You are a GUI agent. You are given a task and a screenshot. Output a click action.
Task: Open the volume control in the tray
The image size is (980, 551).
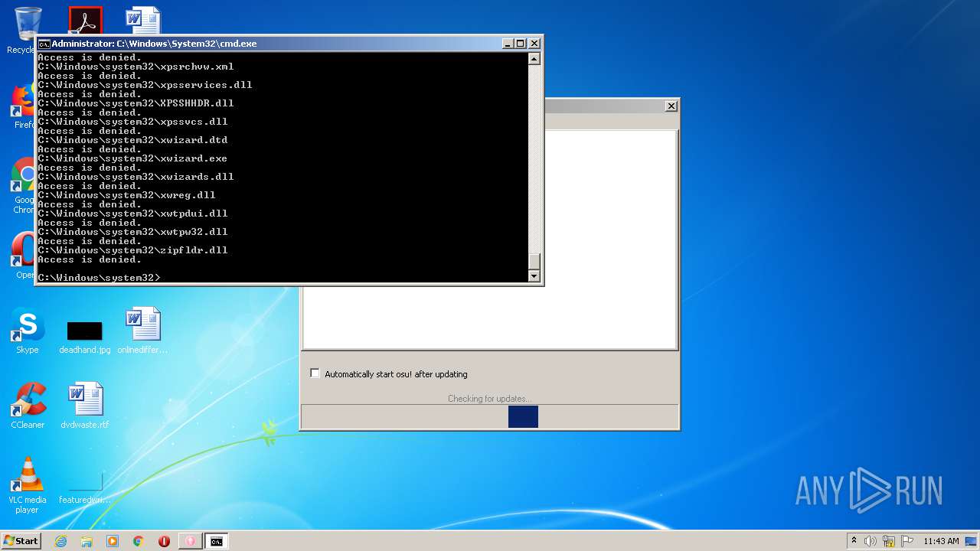pos(871,541)
